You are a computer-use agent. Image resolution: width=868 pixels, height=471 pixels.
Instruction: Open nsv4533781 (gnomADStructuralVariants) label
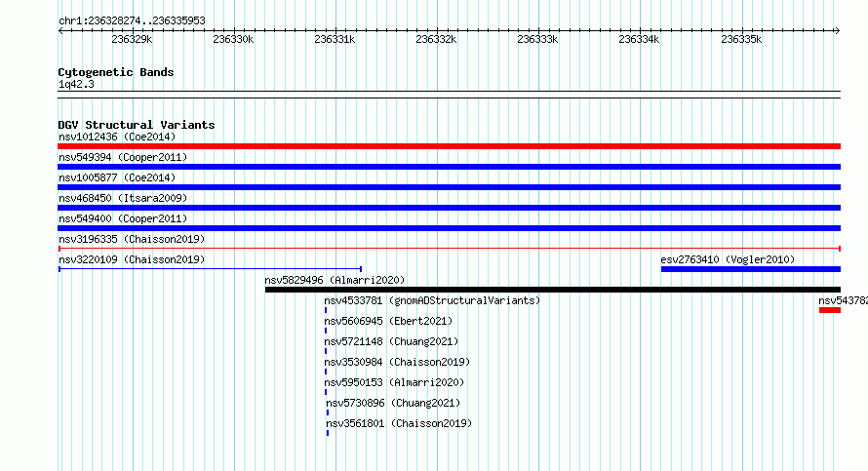coord(432,300)
